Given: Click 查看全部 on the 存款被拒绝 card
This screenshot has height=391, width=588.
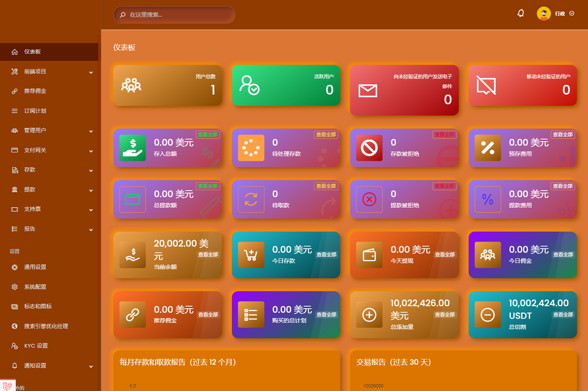Looking at the screenshot, I should pyautogui.click(x=444, y=135).
